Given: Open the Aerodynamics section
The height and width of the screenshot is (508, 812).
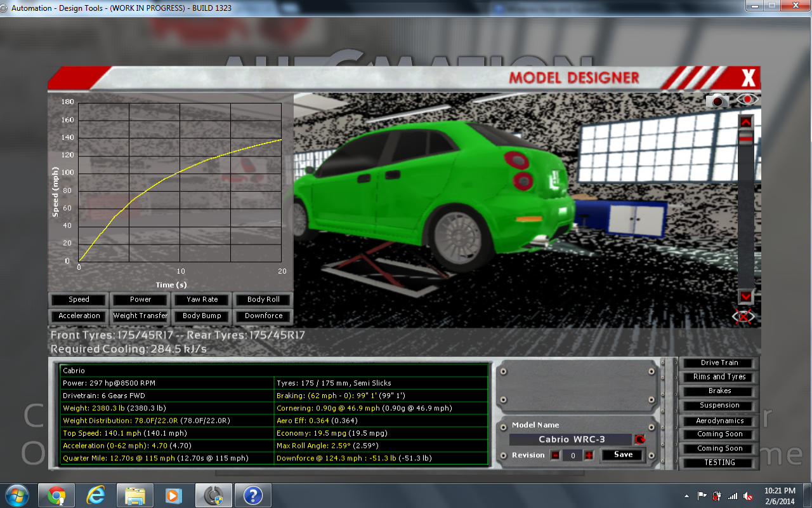Looking at the screenshot, I should (x=719, y=421).
